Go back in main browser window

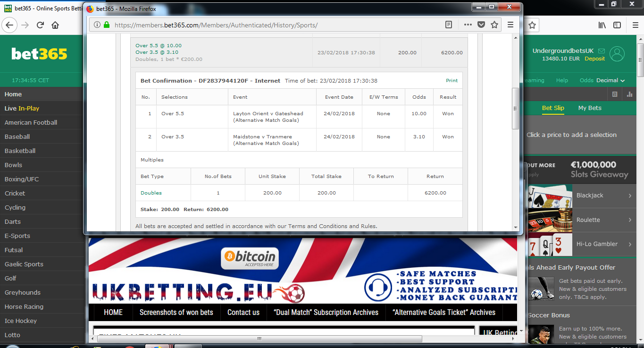click(9, 25)
